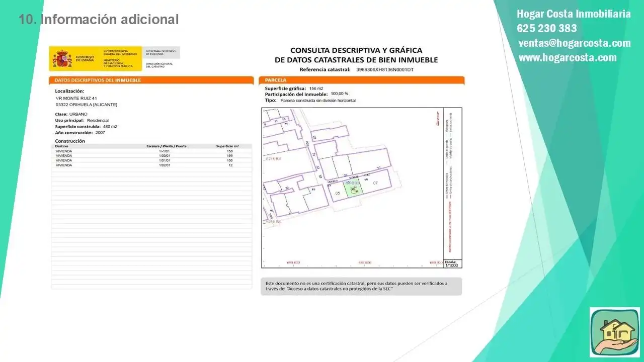Select the surface value 12 cell
This screenshot has height=362, width=644.
(x=230, y=165)
